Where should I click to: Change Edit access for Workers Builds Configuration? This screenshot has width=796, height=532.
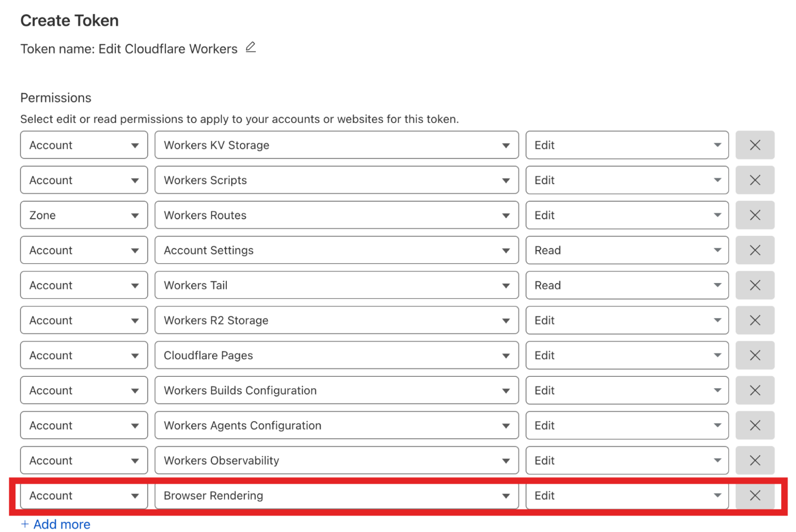pyautogui.click(x=627, y=390)
